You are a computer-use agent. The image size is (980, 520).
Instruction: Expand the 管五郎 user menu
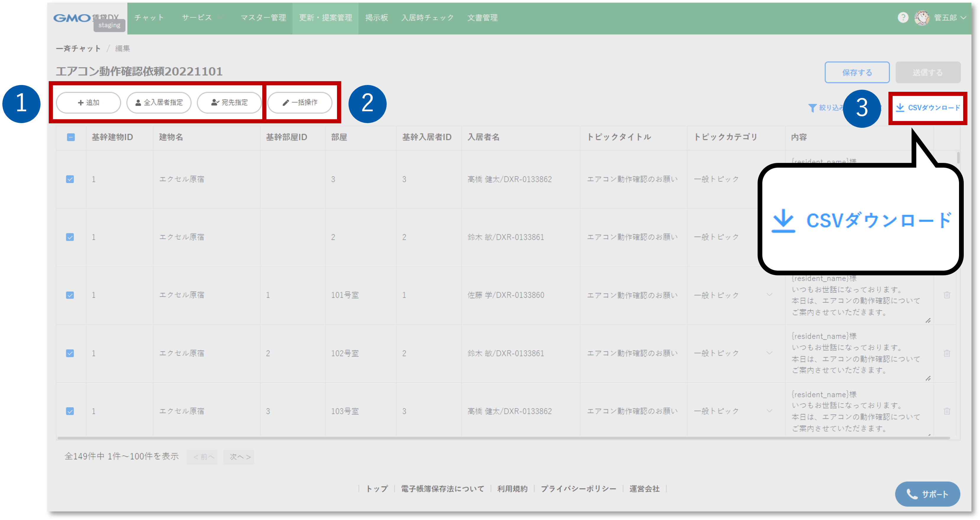tap(963, 17)
